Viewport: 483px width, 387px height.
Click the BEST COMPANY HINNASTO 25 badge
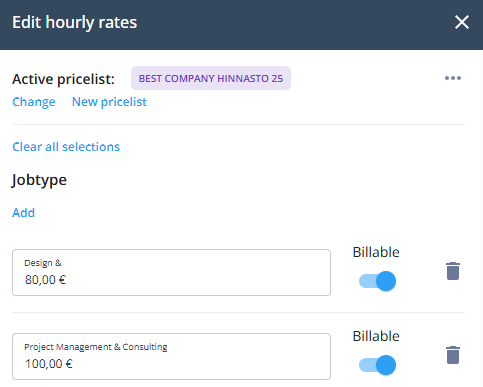[x=211, y=78]
